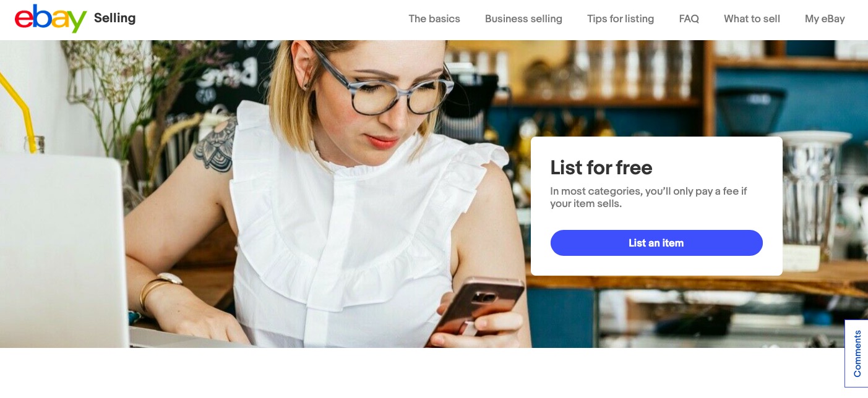Open The basics menu item
The height and width of the screenshot is (398, 868).
(x=434, y=19)
